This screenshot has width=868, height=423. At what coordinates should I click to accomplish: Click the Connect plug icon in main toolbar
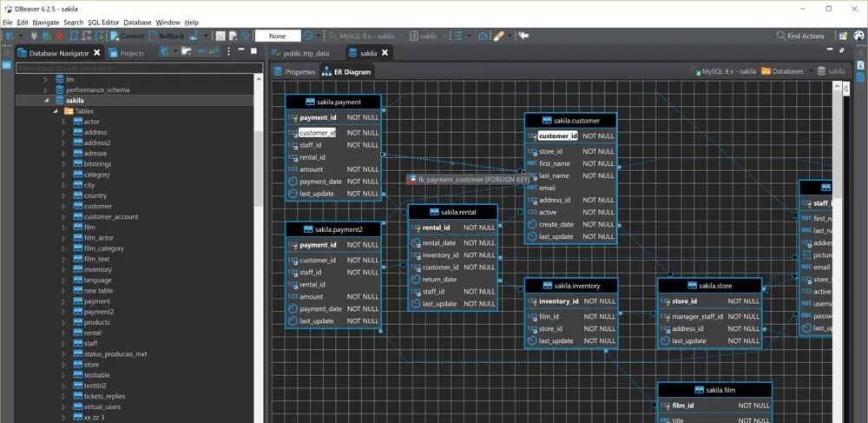(x=35, y=36)
